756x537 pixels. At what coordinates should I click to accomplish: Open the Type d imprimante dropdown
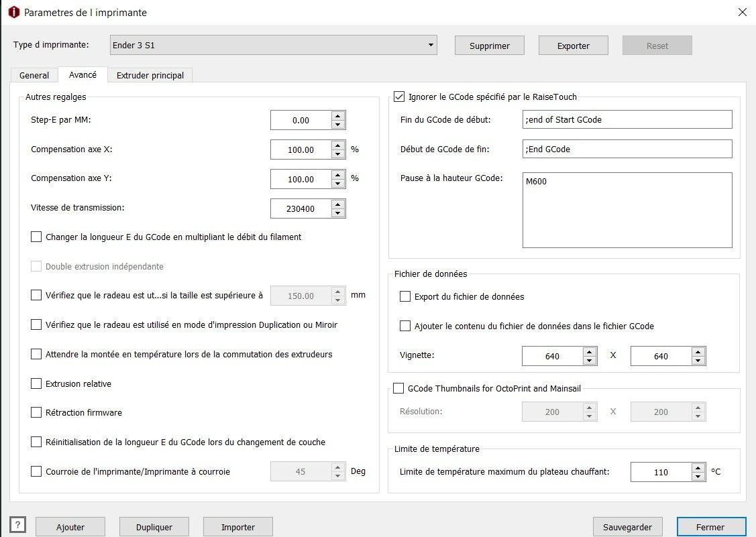[x=274, y=46]
